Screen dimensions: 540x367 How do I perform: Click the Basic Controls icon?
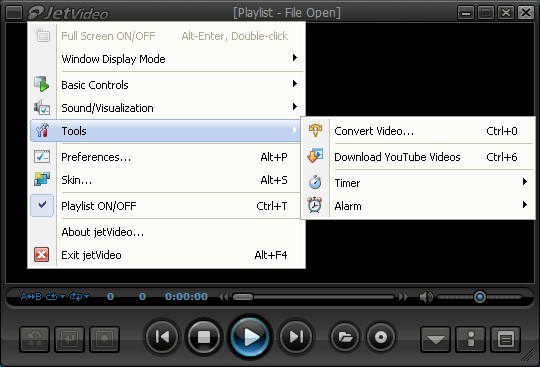point(42,84)
